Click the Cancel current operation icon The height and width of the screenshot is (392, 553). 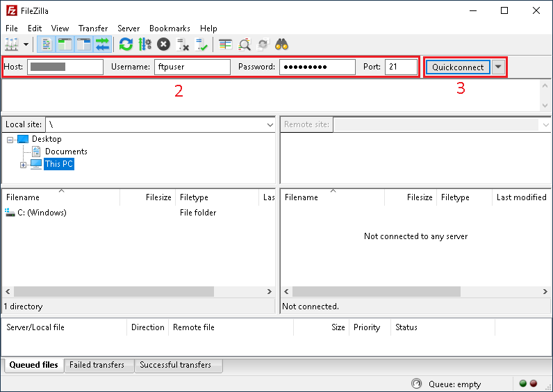[x=163, y=44]
